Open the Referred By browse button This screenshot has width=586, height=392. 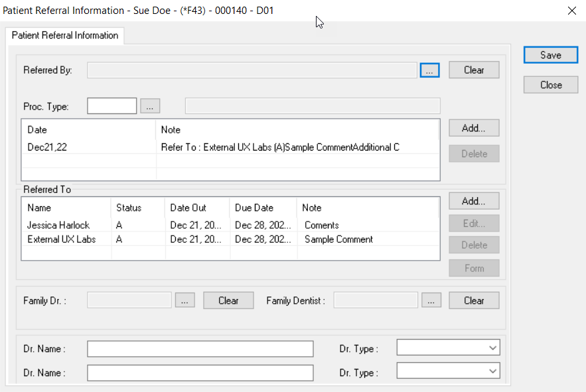tap(429, 70)
